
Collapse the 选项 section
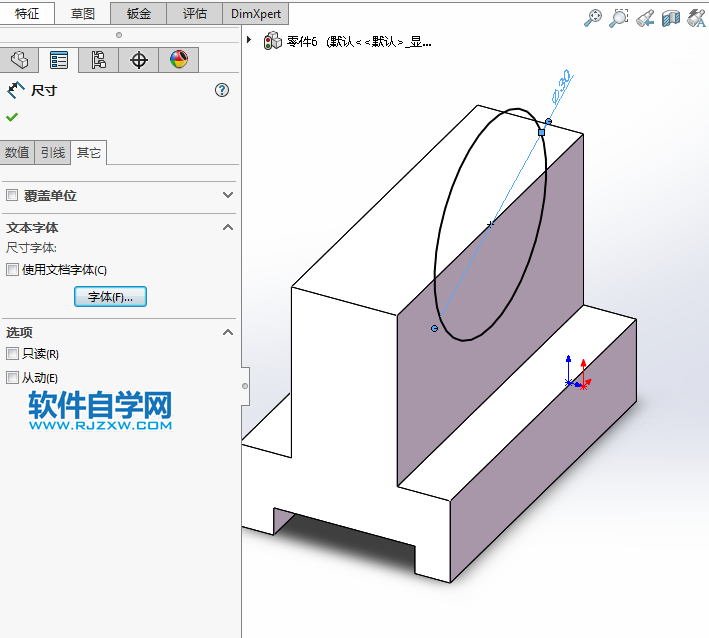[x=228, y=332]
